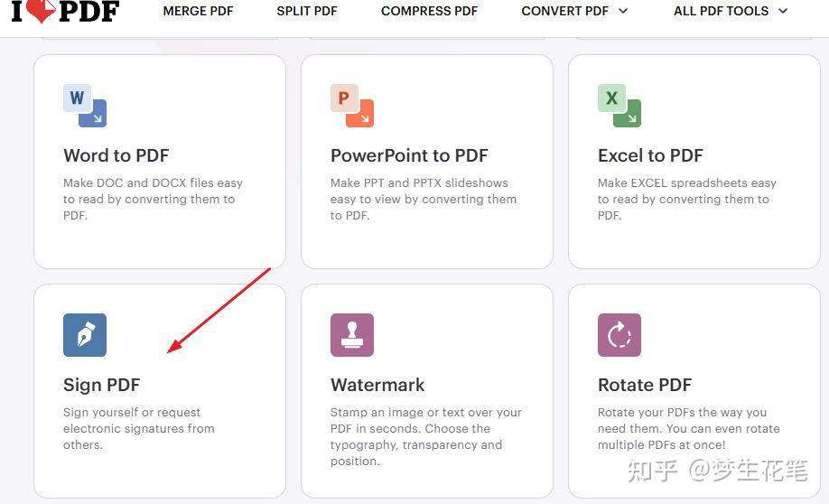
Task: Click the Watermark card description text
Action: [x=425, y=436]
